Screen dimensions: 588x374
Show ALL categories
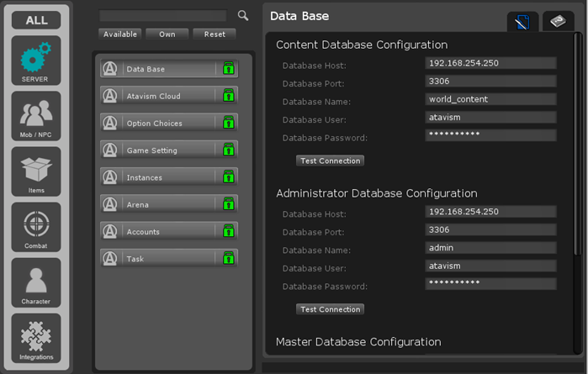35,20
